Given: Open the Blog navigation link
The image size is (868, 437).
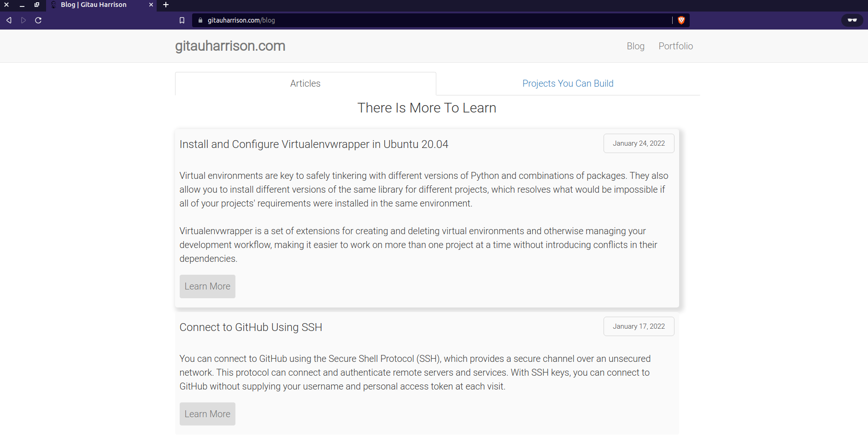Looking at the screenshot, I should click(635, 46).
